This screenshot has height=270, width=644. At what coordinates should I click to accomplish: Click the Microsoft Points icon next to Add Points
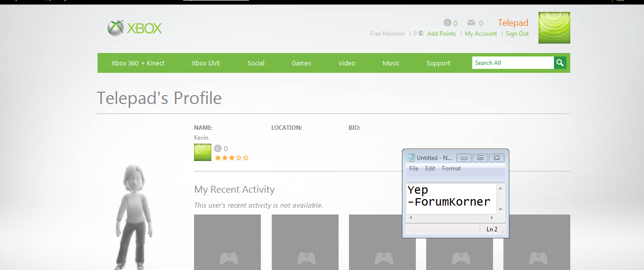[421, 34]
